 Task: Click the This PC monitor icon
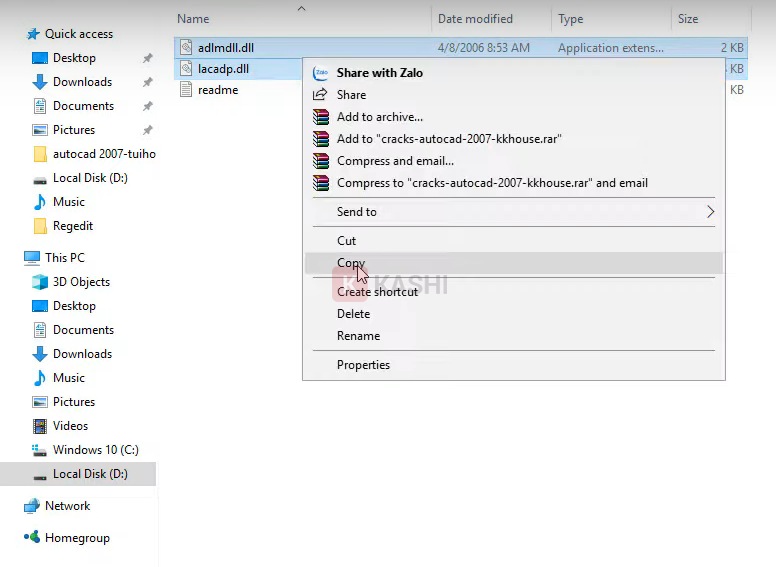click(x=32, y=257)
